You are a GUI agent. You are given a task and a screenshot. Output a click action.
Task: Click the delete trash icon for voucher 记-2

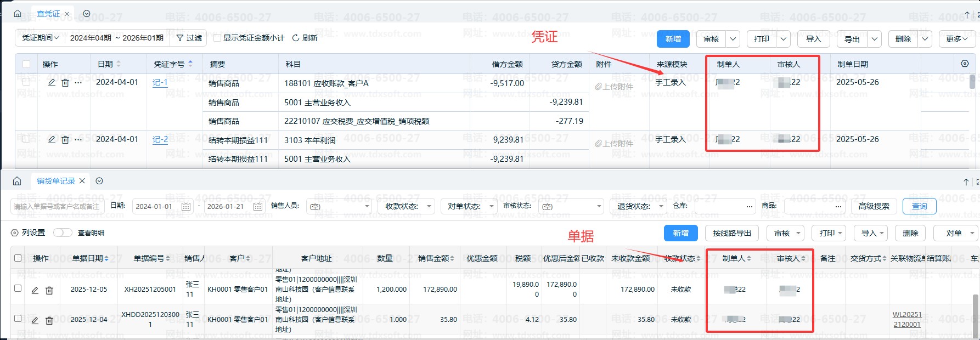pos(65,140)
